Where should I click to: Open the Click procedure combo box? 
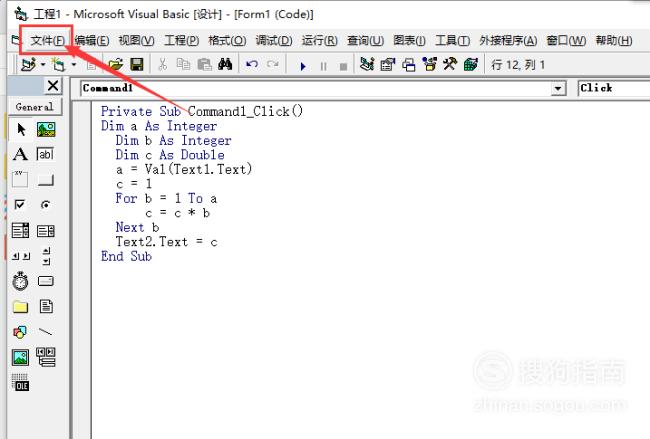point(614,88)
